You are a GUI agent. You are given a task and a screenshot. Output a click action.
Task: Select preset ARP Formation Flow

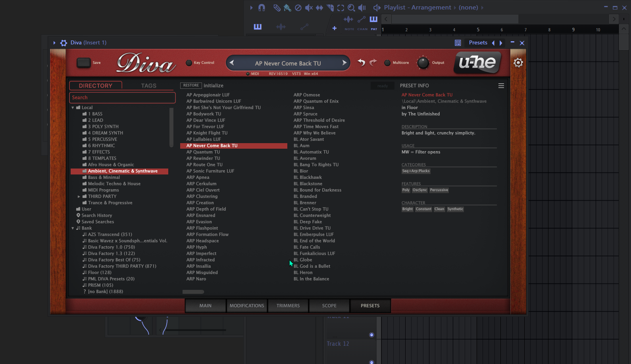208,235
